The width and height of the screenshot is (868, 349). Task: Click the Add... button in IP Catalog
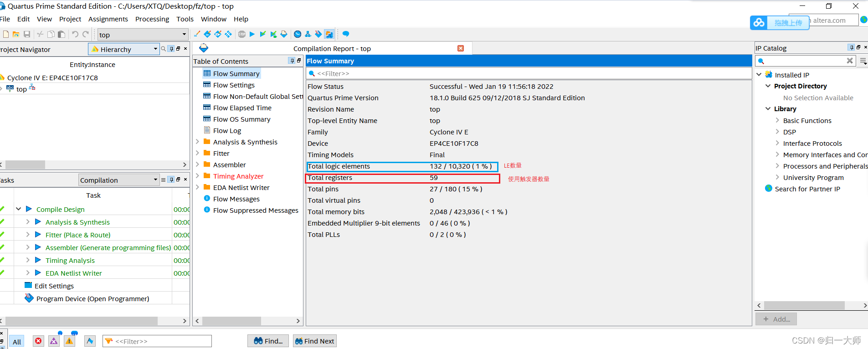point(776,319)
